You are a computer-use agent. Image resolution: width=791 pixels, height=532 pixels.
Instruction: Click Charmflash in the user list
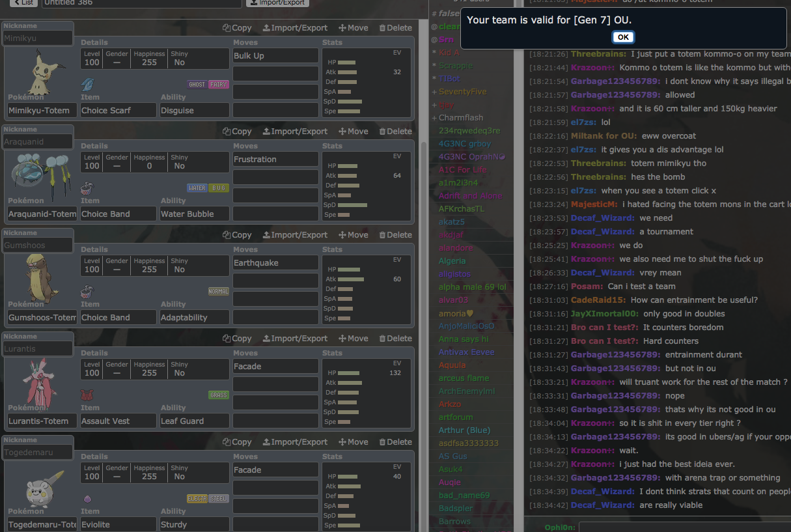point(461,118)
